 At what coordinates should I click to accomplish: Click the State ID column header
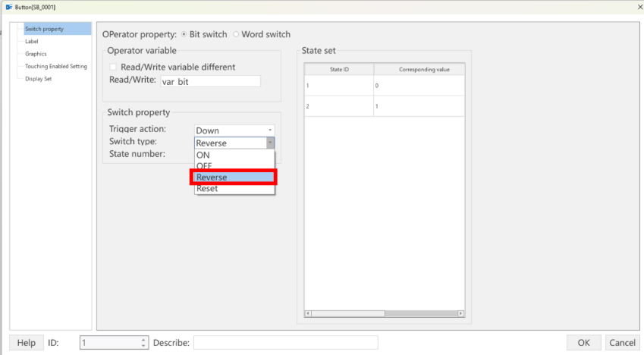(339, 70)
